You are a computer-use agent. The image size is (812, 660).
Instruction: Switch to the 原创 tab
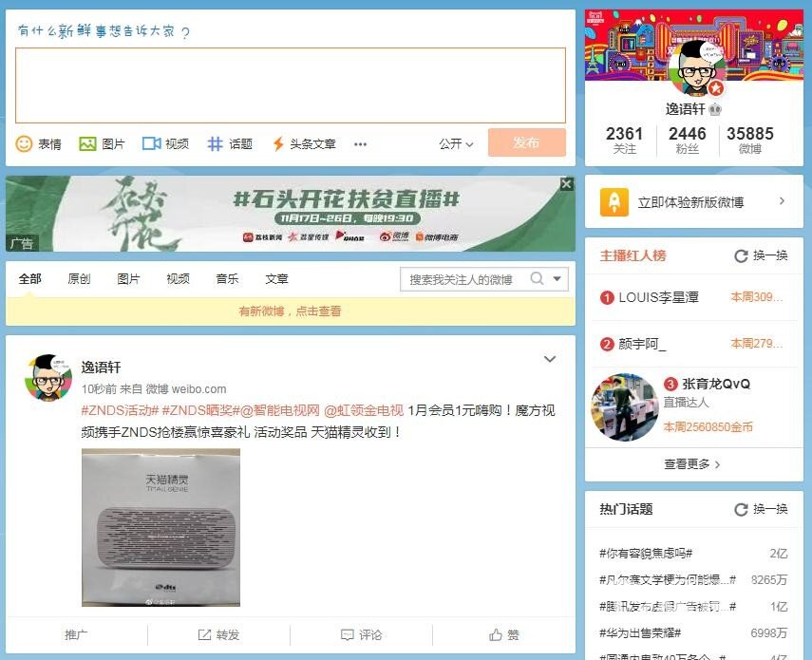[x=79, y=279]
